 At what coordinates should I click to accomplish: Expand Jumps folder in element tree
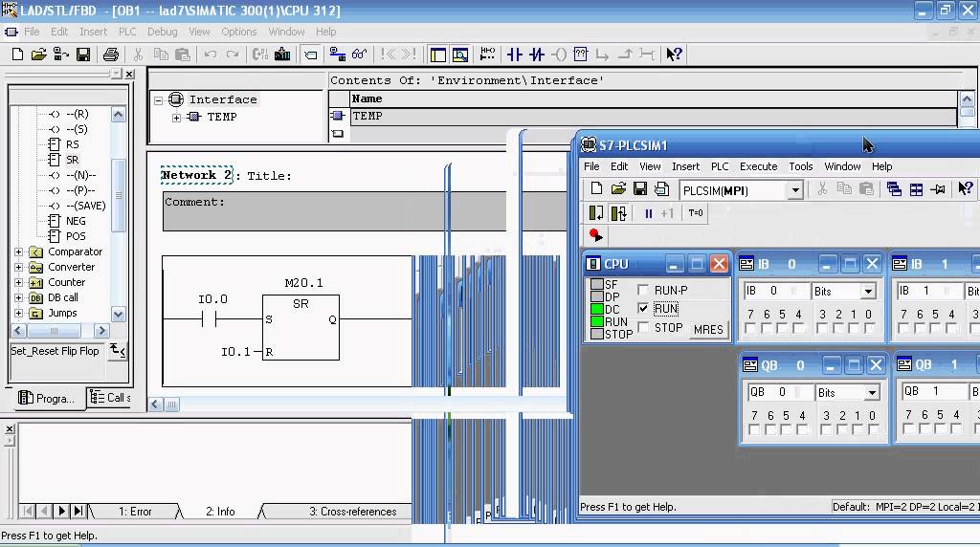(19, 313)
